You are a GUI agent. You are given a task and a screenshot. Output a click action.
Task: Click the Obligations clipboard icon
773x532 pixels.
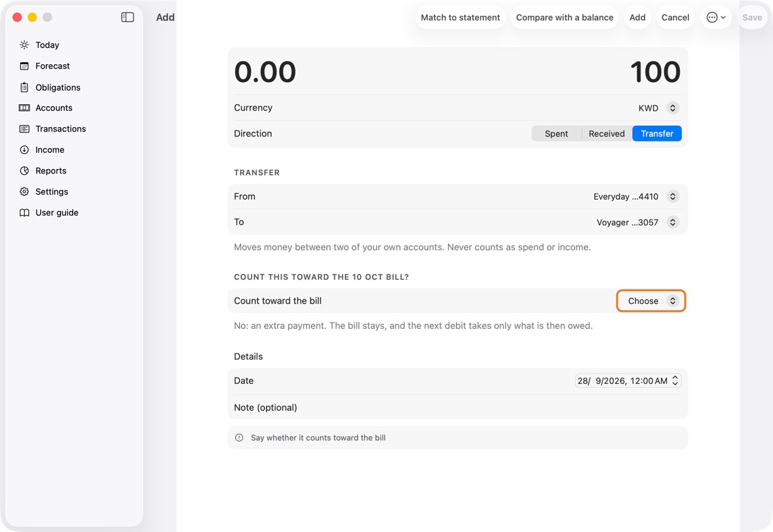click(x=24, y=87)
